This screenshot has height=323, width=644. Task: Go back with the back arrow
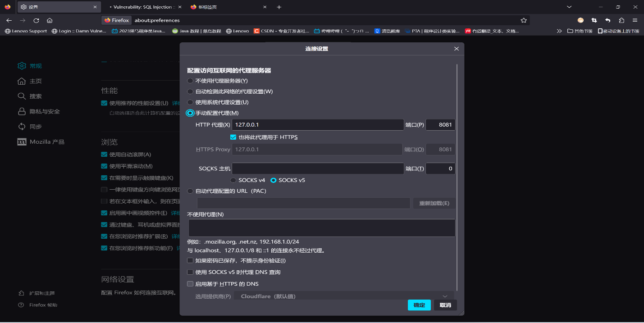[x=9, y=20]
